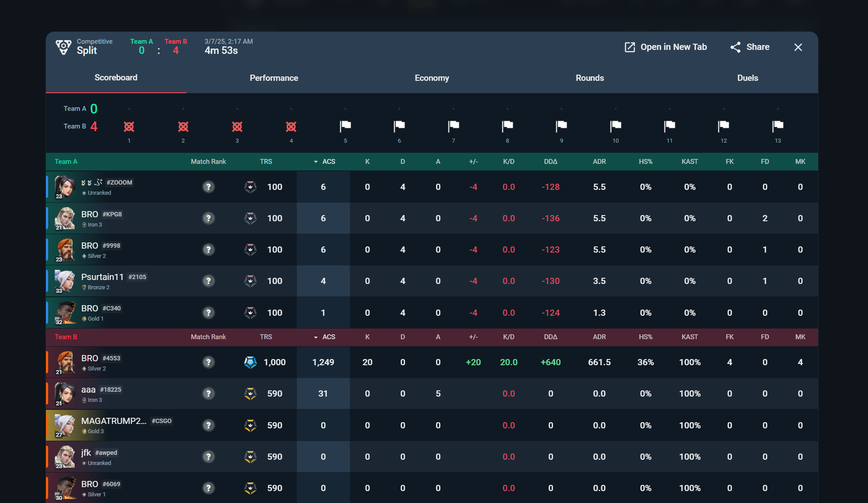Screen dimensions: 868x503
Task: Click the round 13 flag icon
Action: pos(777,126)
